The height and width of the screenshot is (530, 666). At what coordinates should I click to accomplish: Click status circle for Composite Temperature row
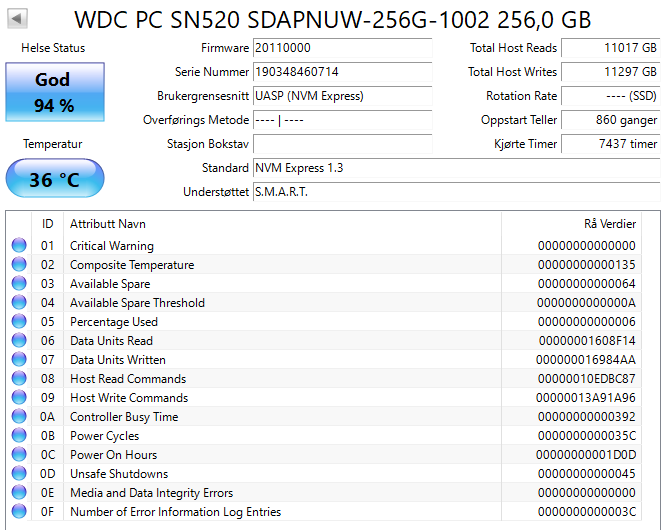point(19,264)
